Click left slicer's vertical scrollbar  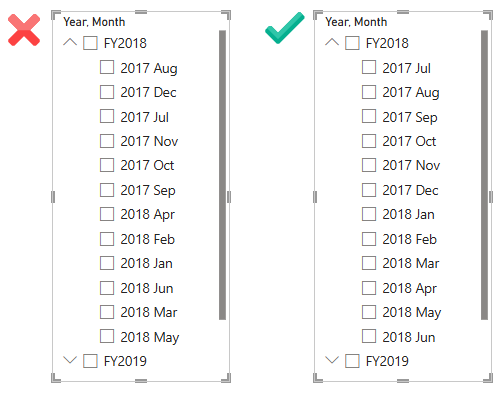(x=222, y=175)
